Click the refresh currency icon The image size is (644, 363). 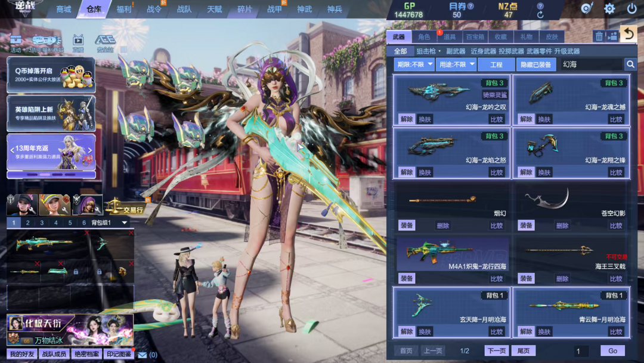pos(540,15)
